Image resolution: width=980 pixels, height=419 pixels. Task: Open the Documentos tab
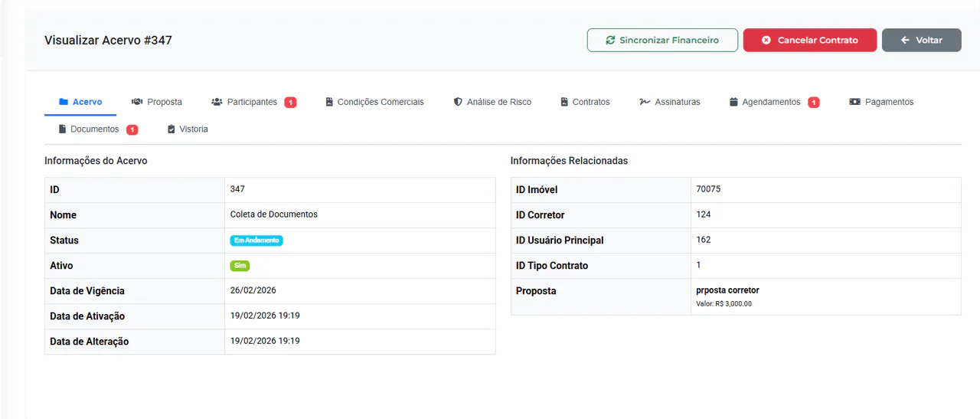pos(98,129)
